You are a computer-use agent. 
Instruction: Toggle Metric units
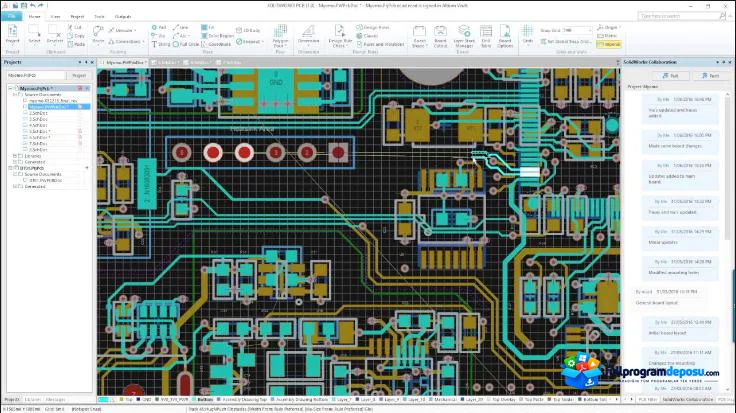click(607, 36)
